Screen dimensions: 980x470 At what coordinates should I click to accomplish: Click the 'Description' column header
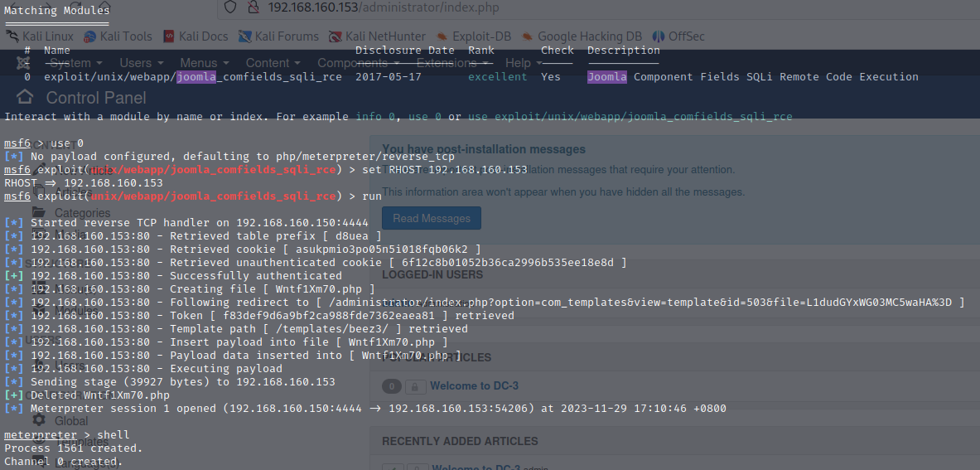(623, 50)
